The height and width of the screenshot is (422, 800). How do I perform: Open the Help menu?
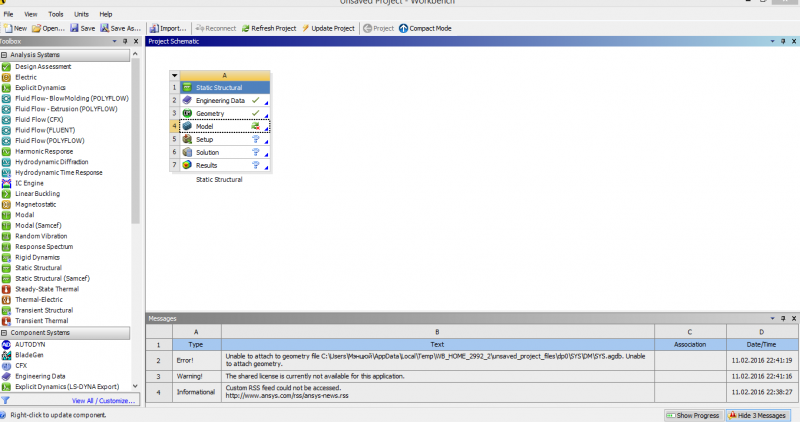tap(106, 14)
